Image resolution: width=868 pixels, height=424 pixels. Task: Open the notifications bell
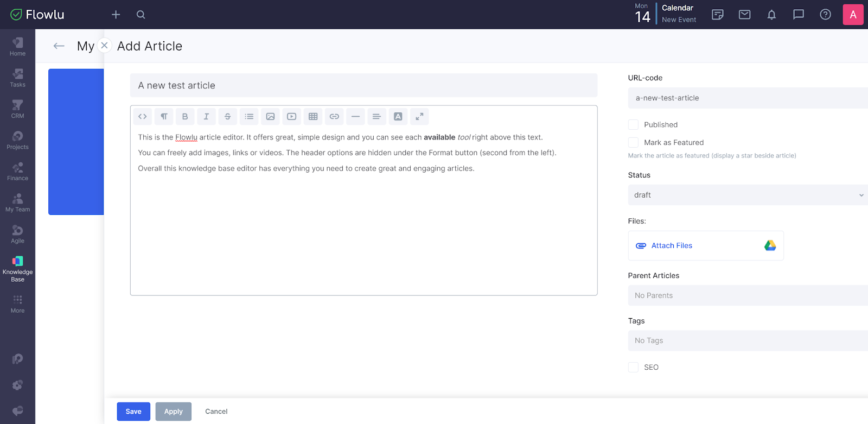771,15
